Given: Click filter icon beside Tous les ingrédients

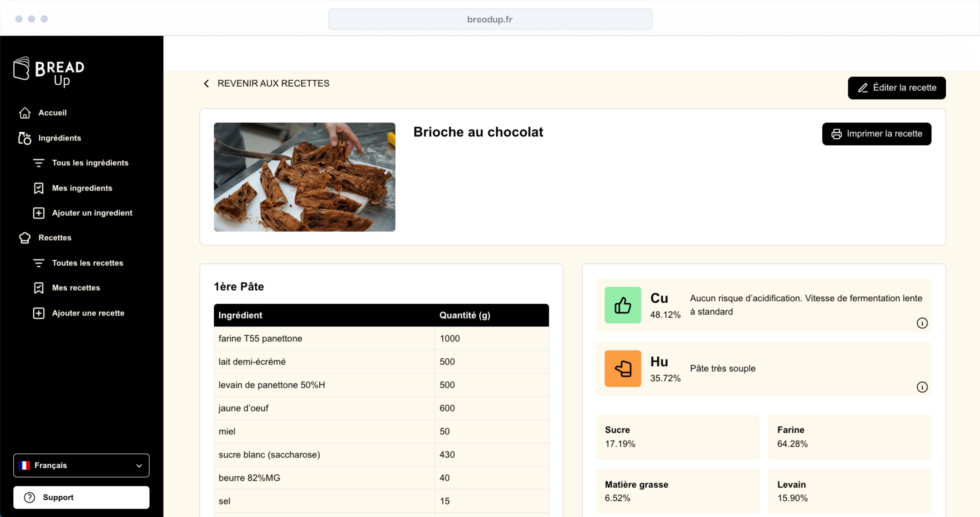Looking at the screenshot, I should (x=39, y=163).
